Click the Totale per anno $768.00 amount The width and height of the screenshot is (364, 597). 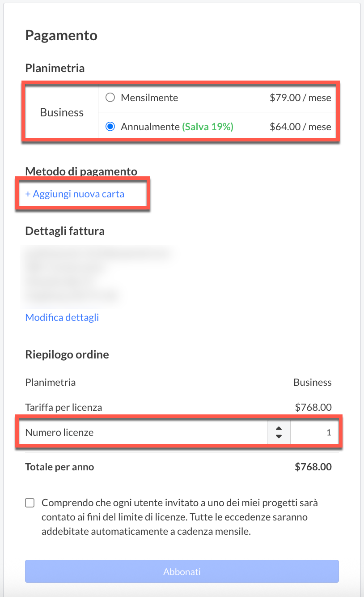coord(313,467)
